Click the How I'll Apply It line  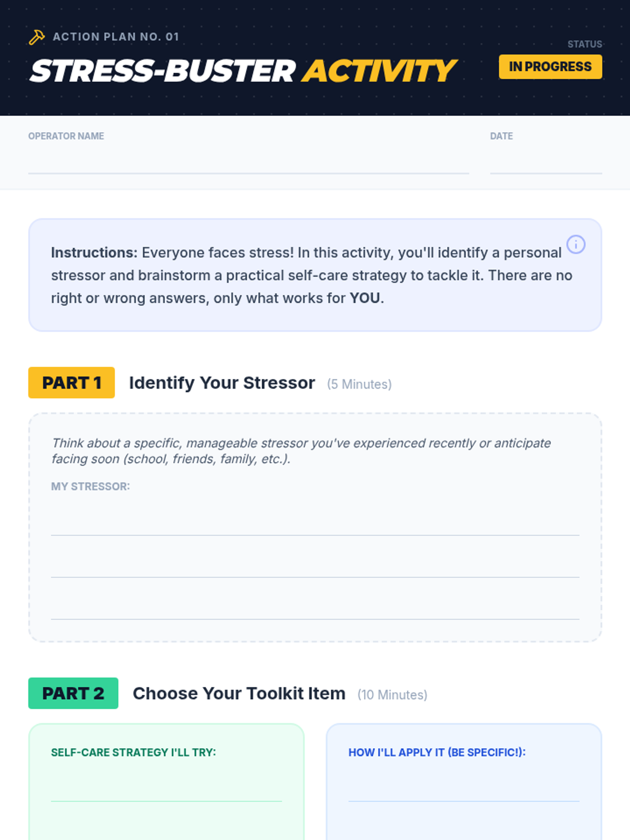pos(464,791)
